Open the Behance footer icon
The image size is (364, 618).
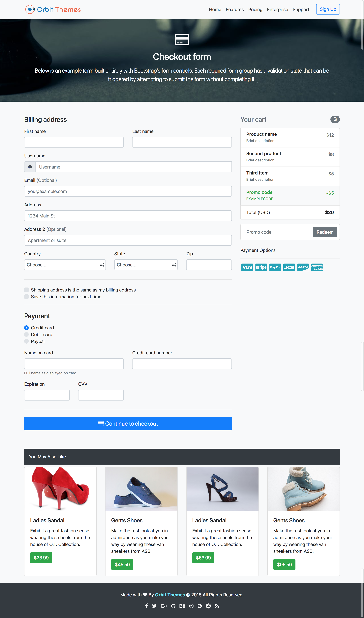click(x=182, y=606)
